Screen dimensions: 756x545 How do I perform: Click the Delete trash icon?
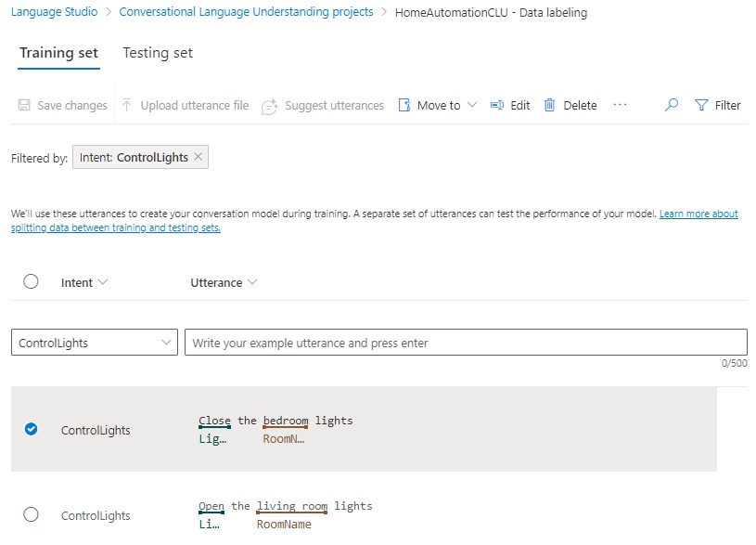point(550,106)
